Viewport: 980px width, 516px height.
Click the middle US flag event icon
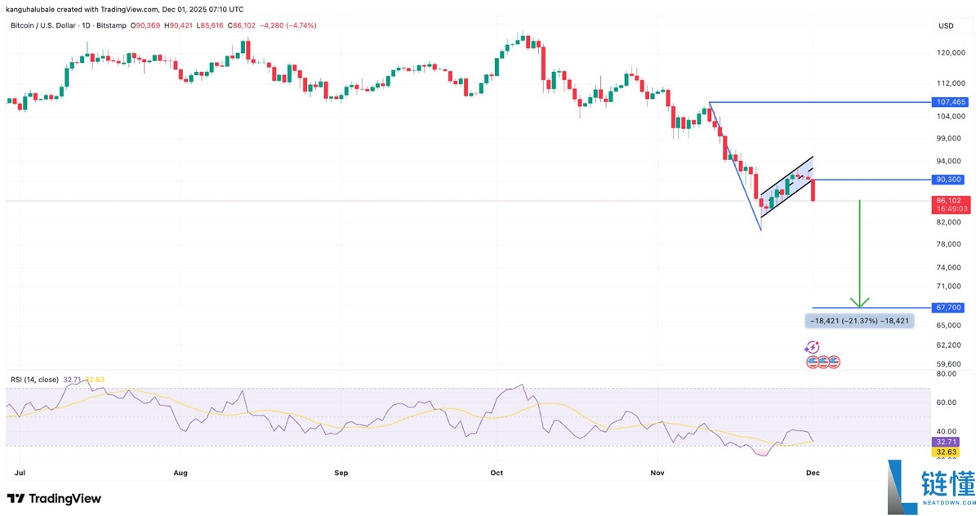point(823,362)
